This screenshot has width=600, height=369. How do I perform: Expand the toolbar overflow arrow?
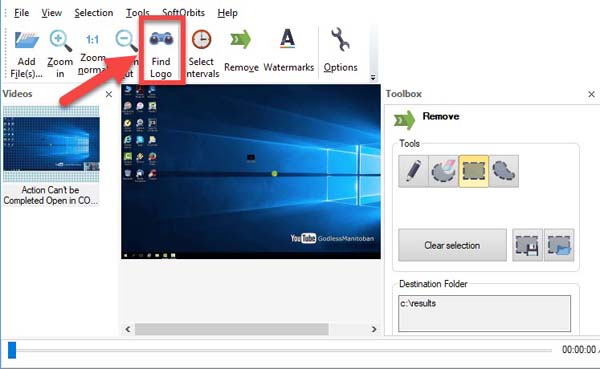(373, 78)
